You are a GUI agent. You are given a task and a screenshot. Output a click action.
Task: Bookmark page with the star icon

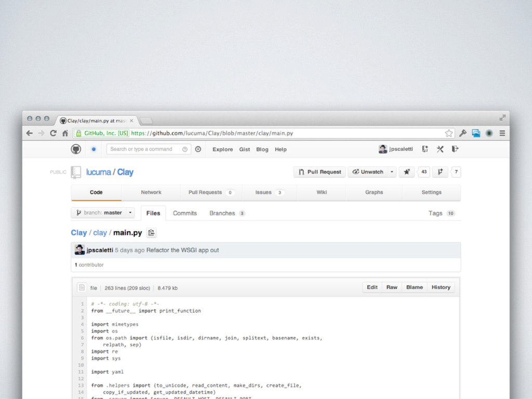(x=449, y=134)
